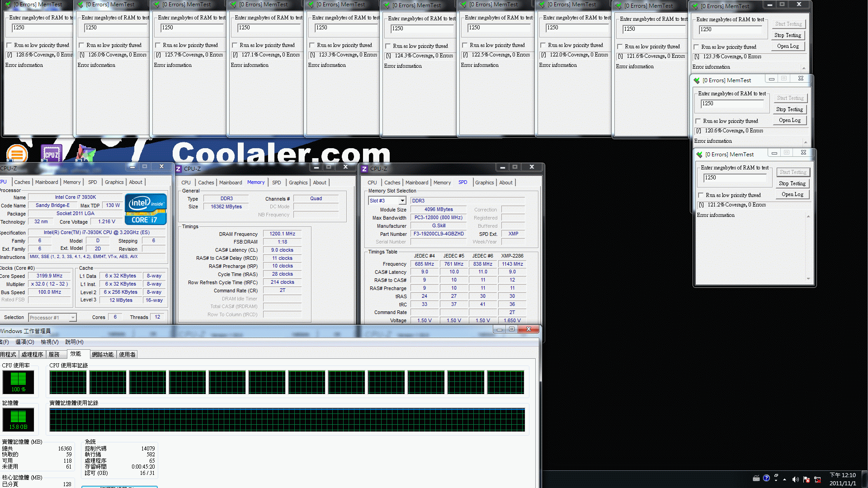Click the 1250 megabytes field in 121.2% MemTest
This screenshot has height=488, width=868.
tap(736, 178)
